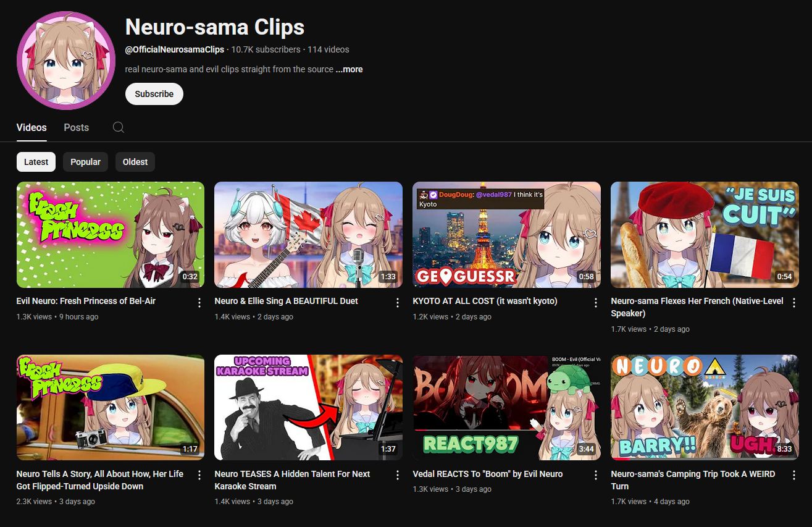Click the 3:44 duration badge
Image resolution: width=812 pixels, height=527 pixels.
point(587,449)
